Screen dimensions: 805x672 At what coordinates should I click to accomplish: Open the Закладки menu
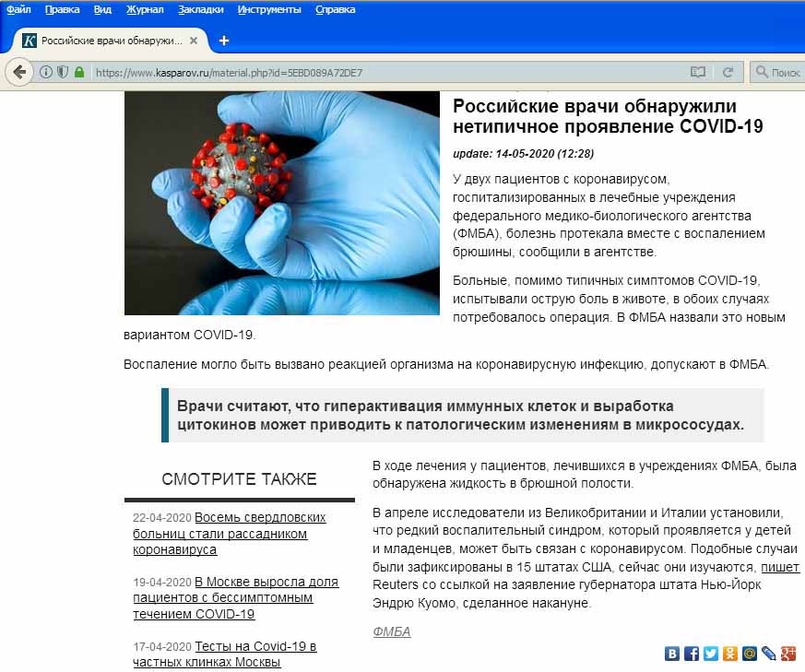click(x=201, y=9)
